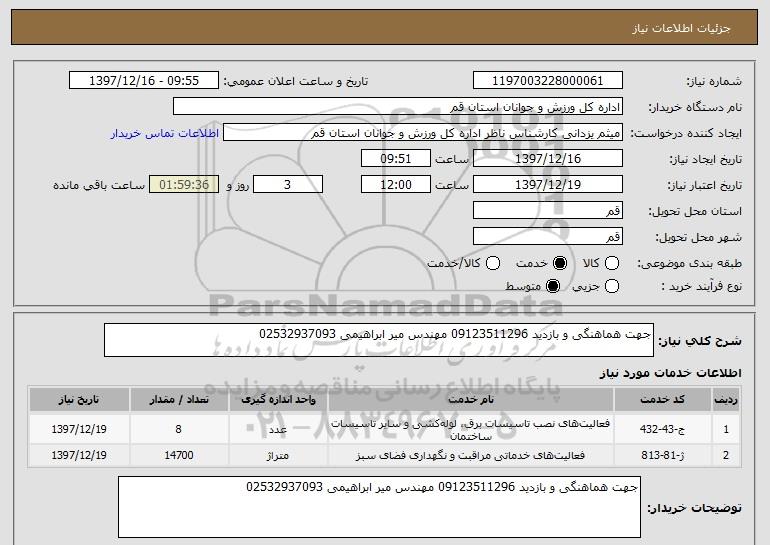The width and height of the screenshot is (770, 545).
Task: Click the quantity cell 14700
Action: click(x=179, y=456)
